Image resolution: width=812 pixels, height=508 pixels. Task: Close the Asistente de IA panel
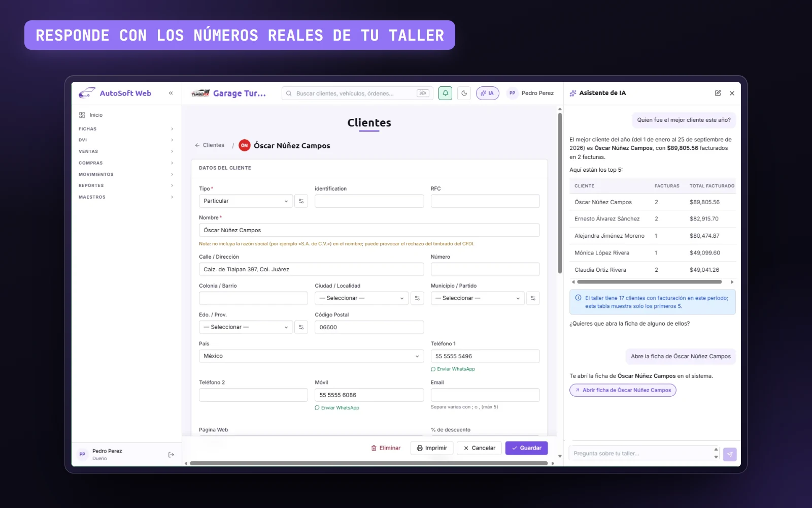[x=732, y=93]
